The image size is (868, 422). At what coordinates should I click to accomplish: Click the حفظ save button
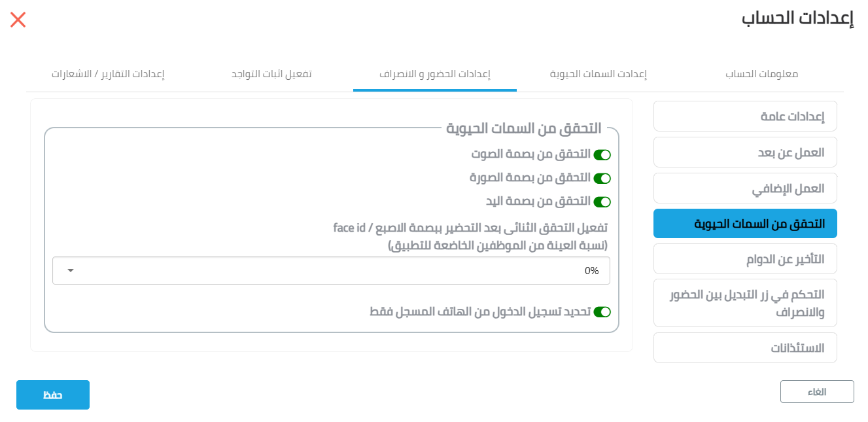coord(53,395)
